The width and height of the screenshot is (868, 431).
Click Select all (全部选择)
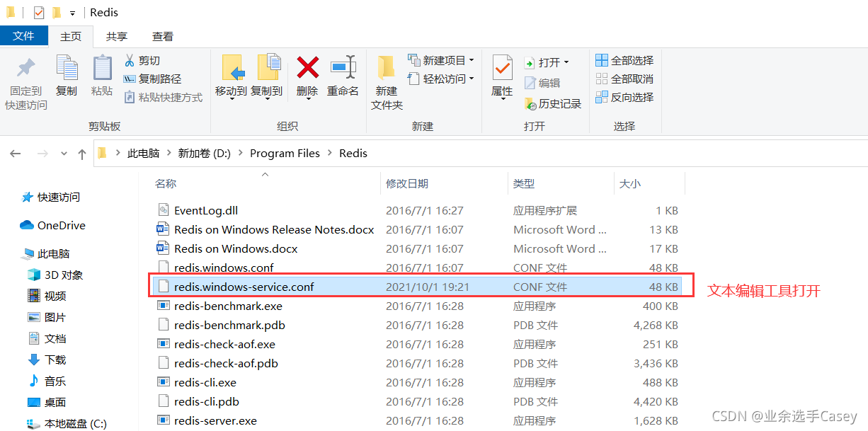[624, 60]
